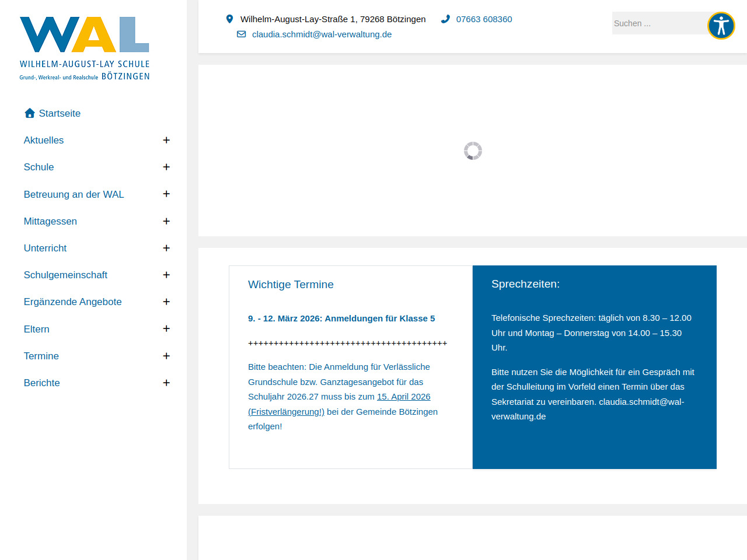Click the WAL school logo
The height and width of the screenshot is (560, 747).
(85, 48)
